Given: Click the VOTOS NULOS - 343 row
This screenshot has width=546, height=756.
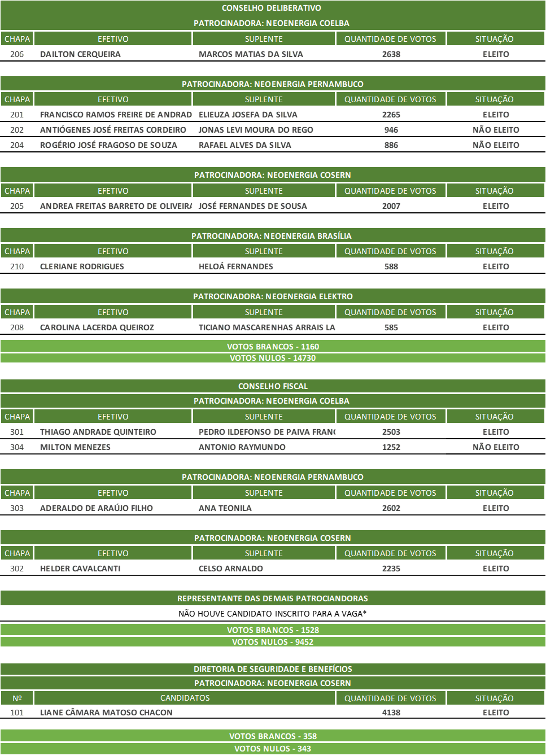Looking at the screenshot, I should pyautogui.click(x=273, y=749).
